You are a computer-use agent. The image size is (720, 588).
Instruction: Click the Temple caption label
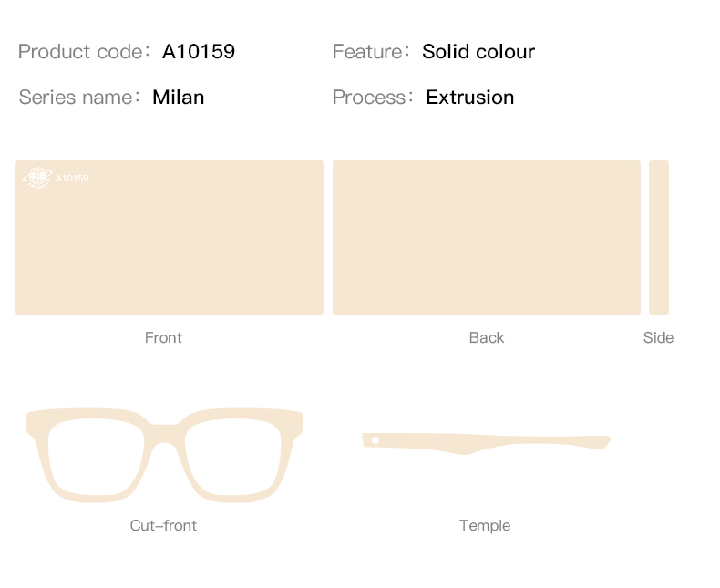485,525
